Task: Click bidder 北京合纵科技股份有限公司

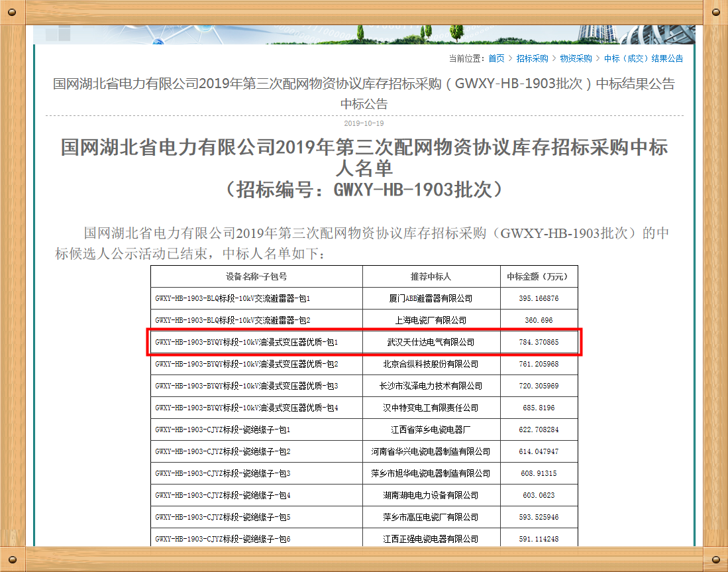Action: coord(431,364)
